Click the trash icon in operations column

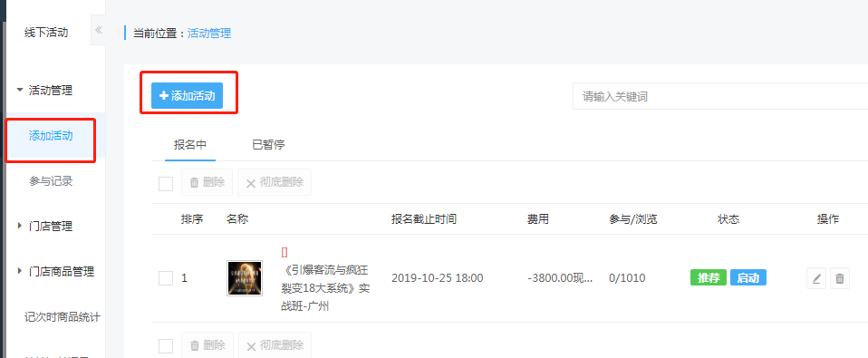pos(840,278)
